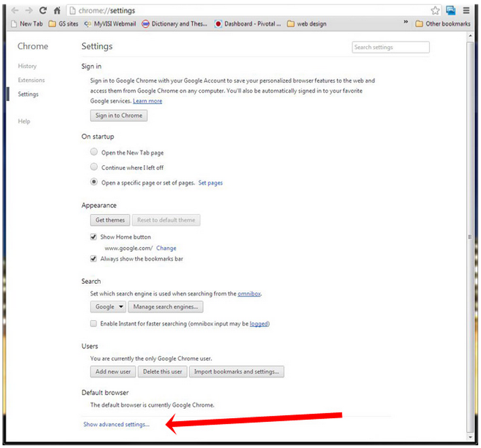Screen dimensions: 481x448
Task: Open the Chrome menu hamburger icon
Action: [466, 11]
